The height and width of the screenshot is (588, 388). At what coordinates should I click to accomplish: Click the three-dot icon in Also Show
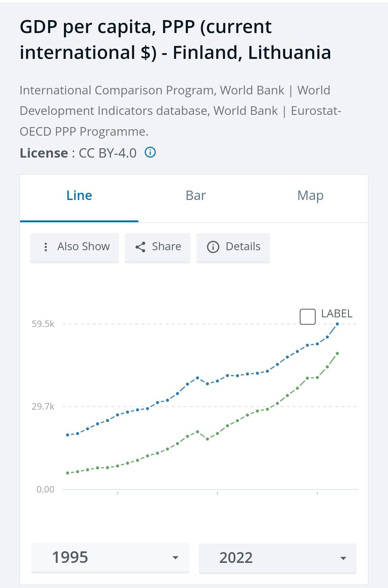coord(46,247)
